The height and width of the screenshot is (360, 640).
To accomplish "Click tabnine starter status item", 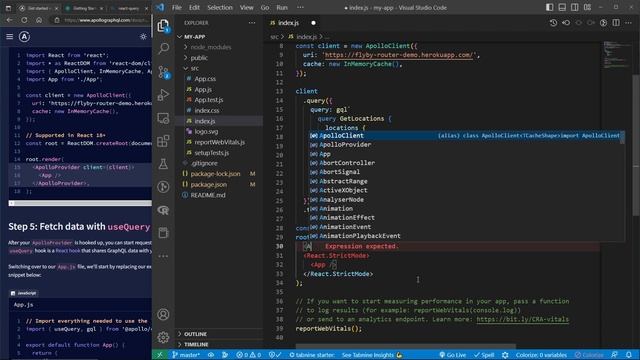I will click(x=312, y=355).
